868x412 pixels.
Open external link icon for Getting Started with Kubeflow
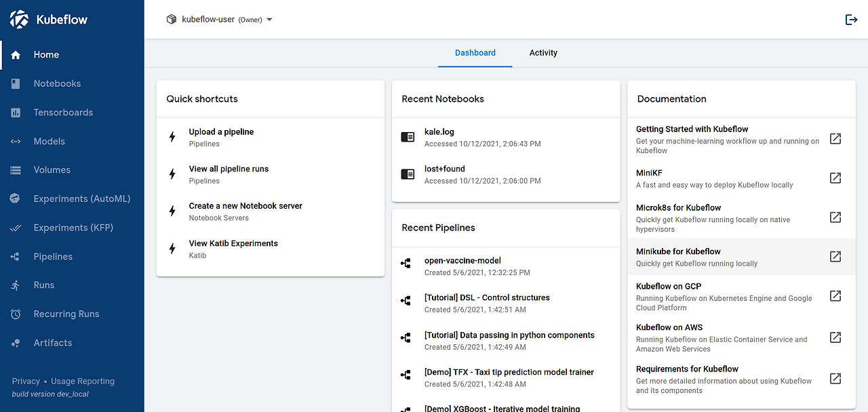pos(835,139)
